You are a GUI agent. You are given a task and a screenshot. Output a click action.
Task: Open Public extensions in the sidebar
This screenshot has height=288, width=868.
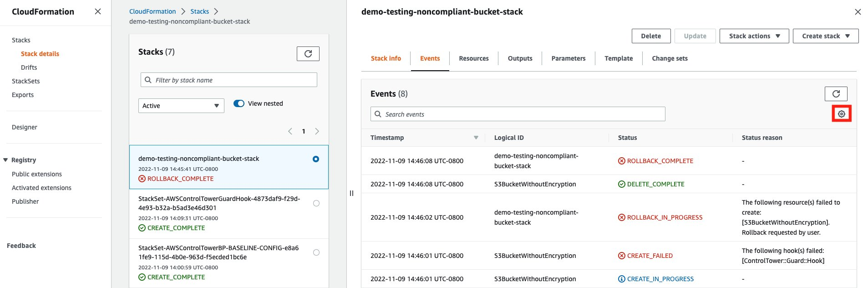click(x=37, y=174)
